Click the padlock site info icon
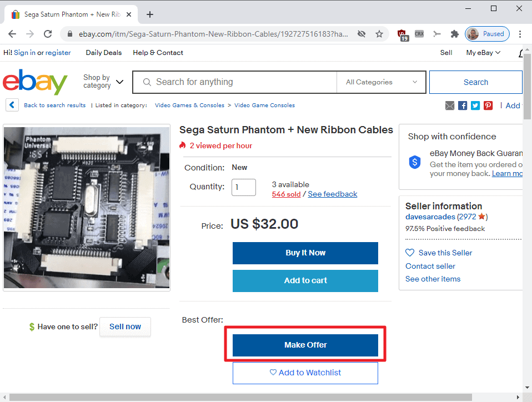Image resolution: width=532 pixels, height=402 pixels. pos(70,34)
